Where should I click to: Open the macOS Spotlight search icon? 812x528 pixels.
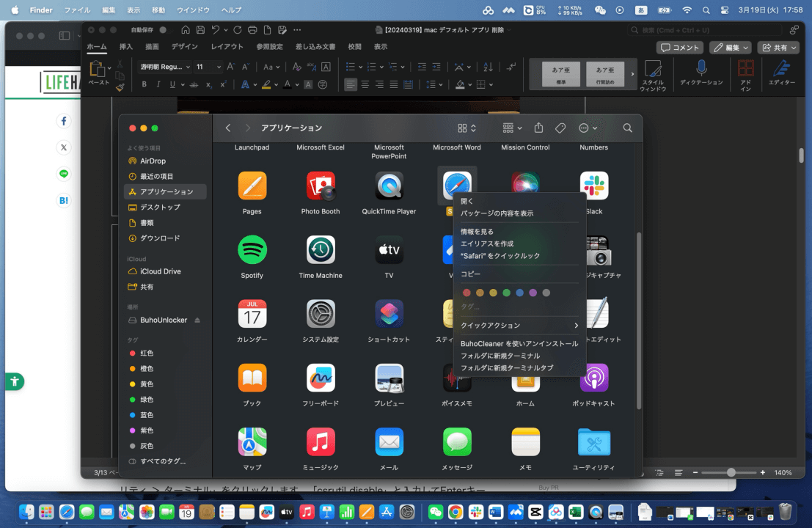point(706,10)
